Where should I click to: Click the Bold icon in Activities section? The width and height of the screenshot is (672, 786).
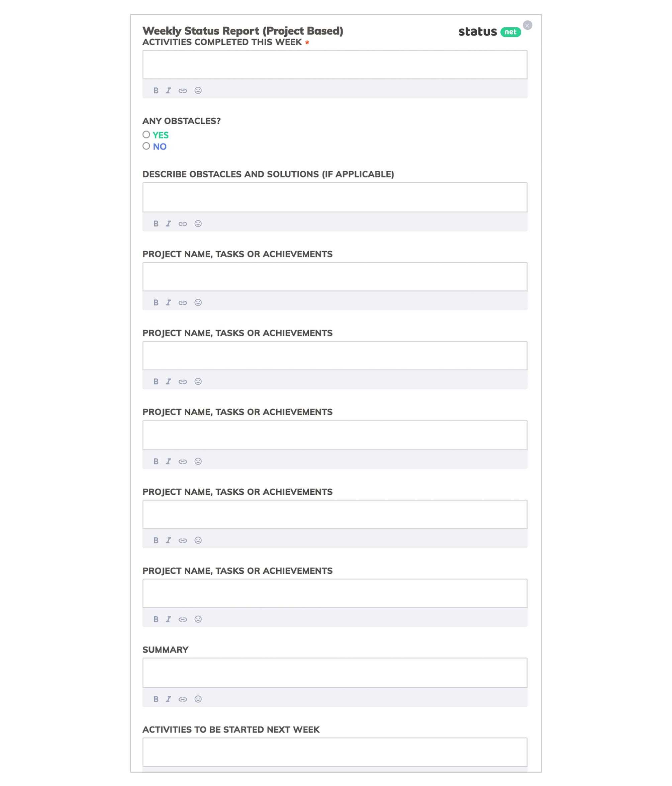(155, 90)
